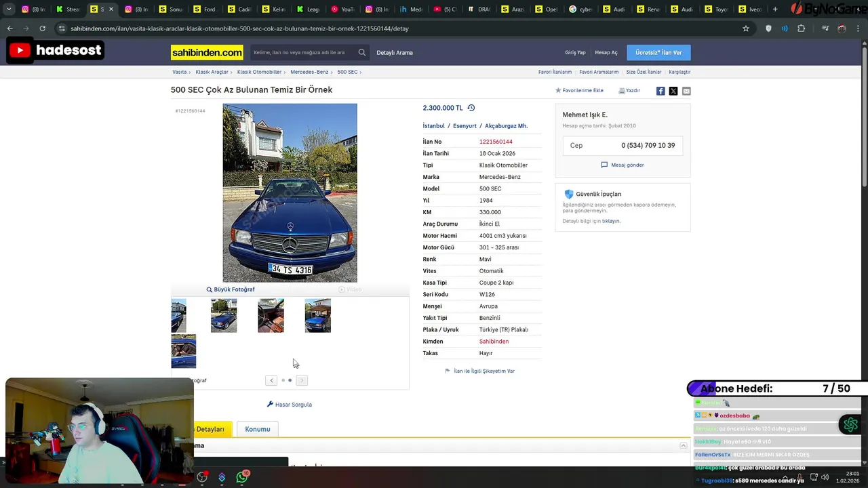Open Detaylı Arama advanced search

tap(395, 52)
